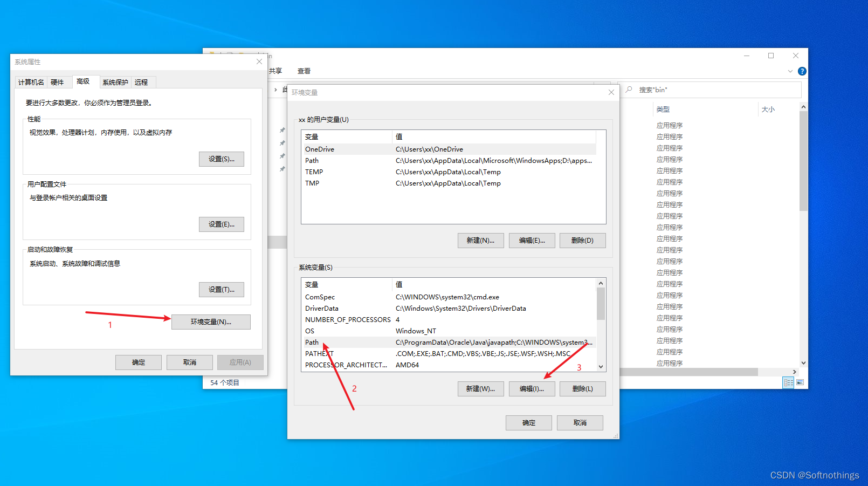Click Edit user variable 编辑(E)
This screenshot has height=486, width=868.
pos(532,241)
